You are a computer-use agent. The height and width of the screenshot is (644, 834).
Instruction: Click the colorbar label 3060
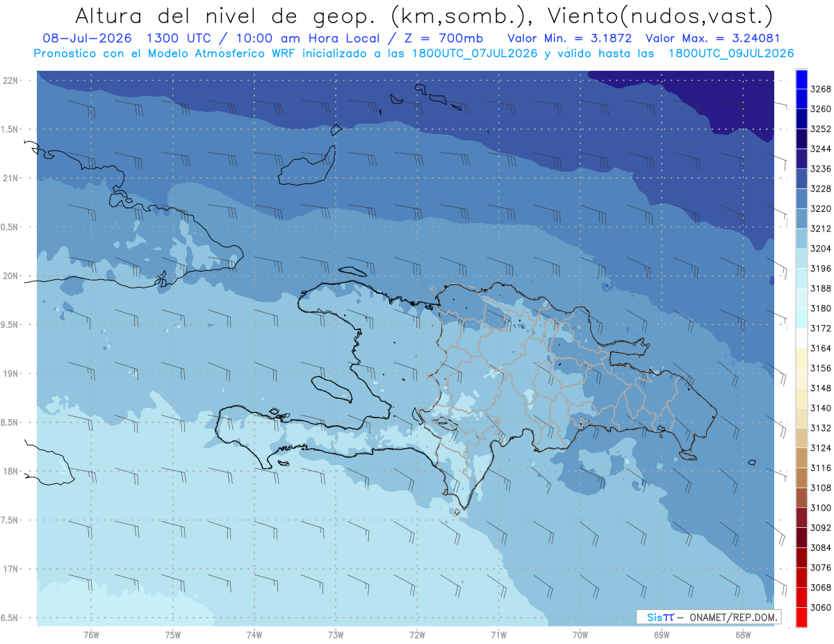821,607
